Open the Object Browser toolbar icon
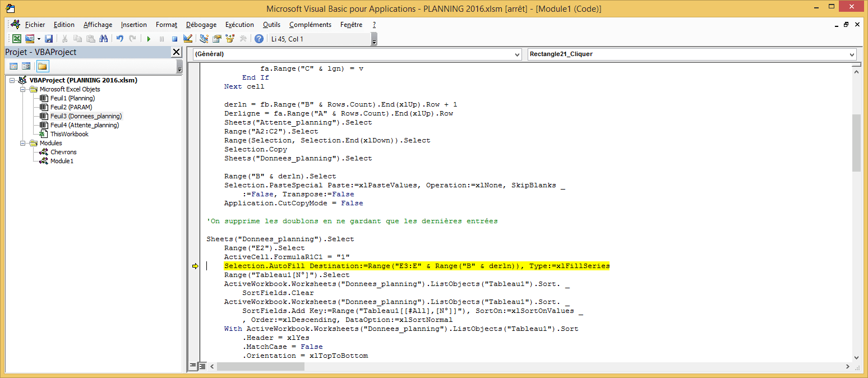868x378 pixels. [229, 39]
